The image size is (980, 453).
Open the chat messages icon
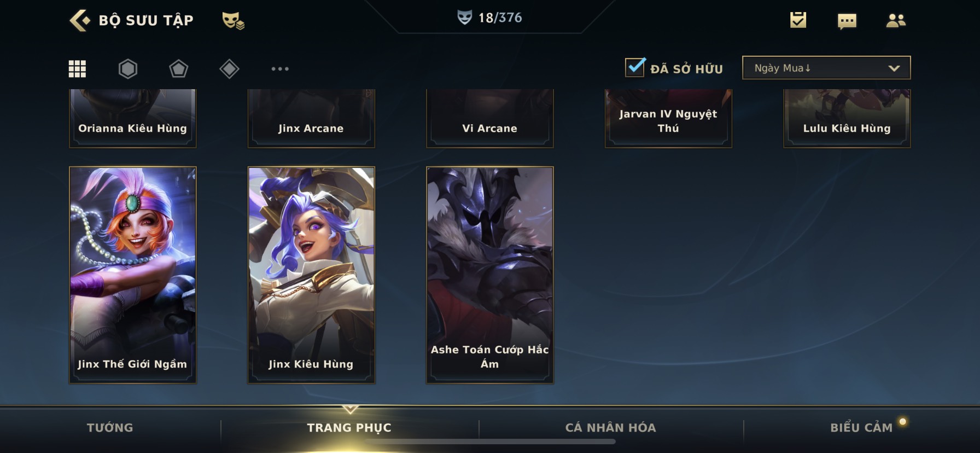pos(847,21)
